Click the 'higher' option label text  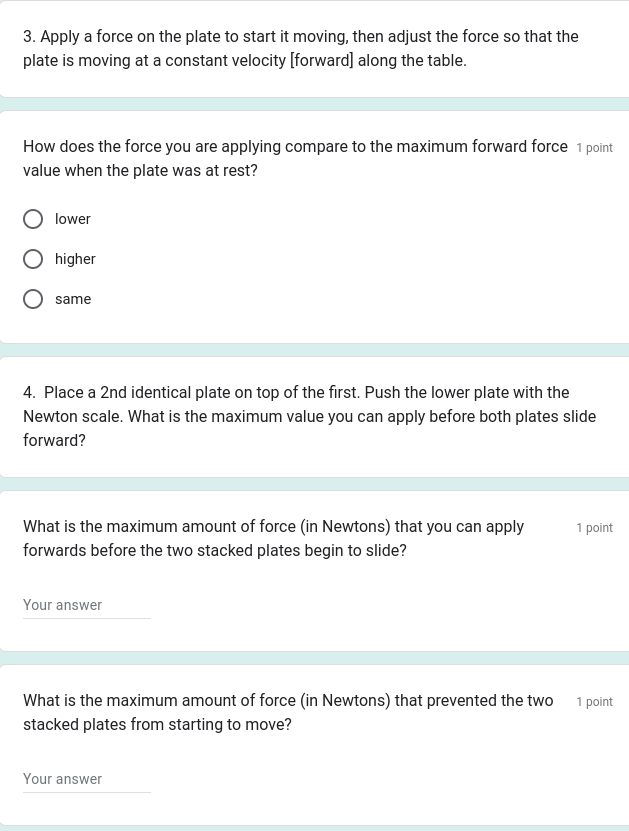click(75, 259)
